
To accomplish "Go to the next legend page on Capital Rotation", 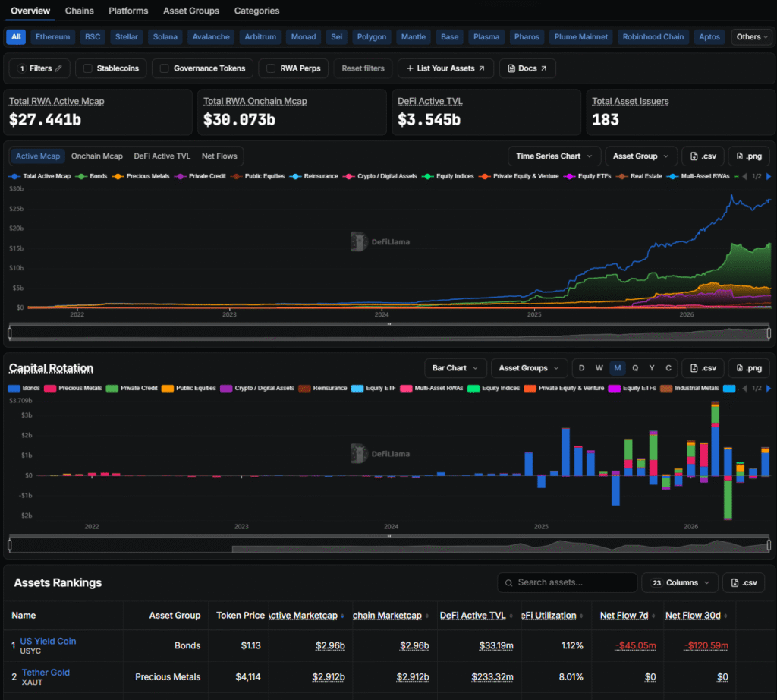I will (769, 388).
